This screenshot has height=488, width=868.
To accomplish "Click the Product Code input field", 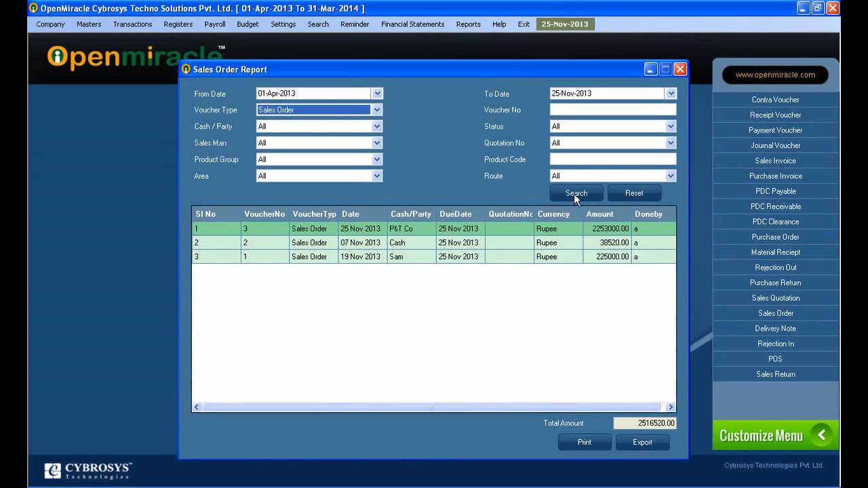I will coord(613,159).
